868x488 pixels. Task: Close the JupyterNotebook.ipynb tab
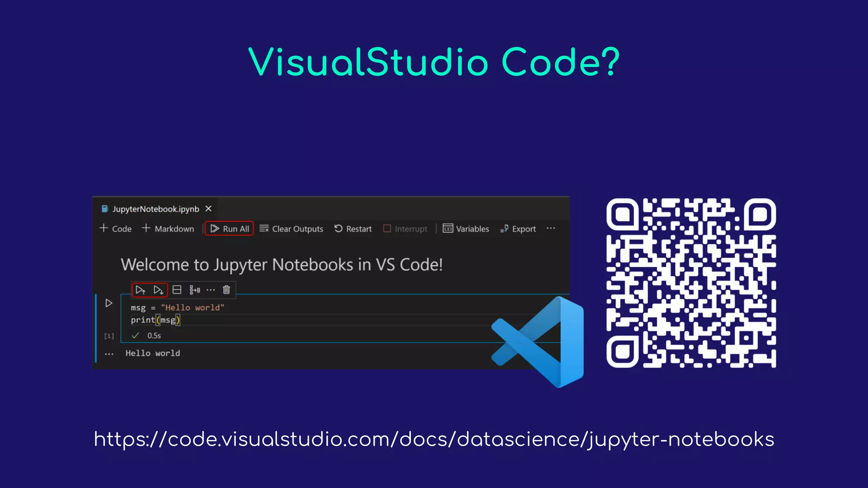click(208, 209)
